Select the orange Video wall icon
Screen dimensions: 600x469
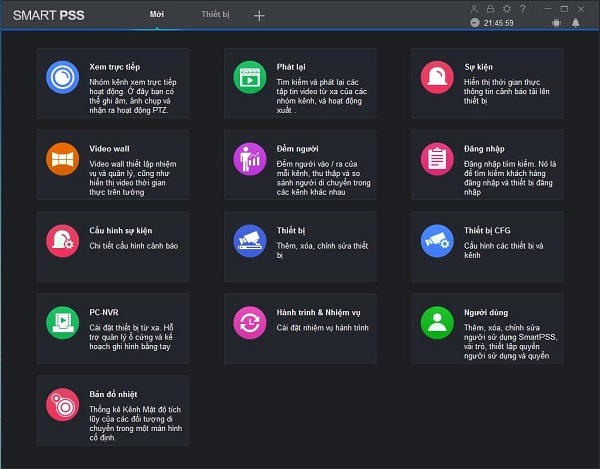62,158
